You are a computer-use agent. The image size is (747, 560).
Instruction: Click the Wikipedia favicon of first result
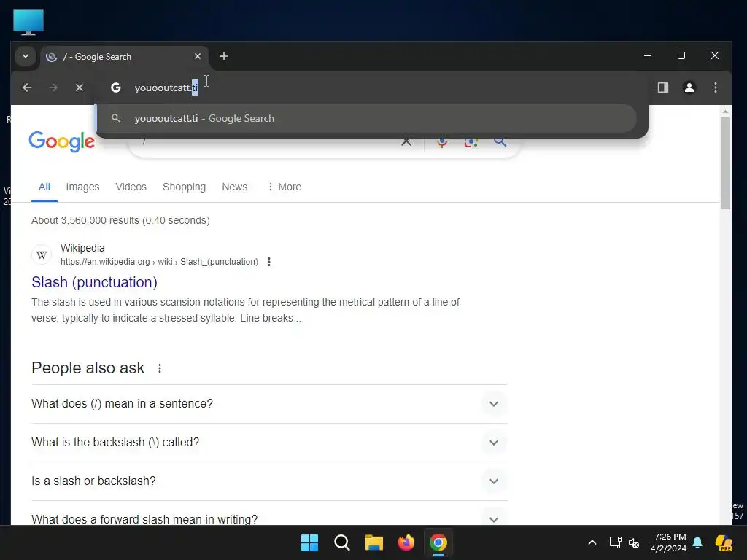[x=42, y=254]
